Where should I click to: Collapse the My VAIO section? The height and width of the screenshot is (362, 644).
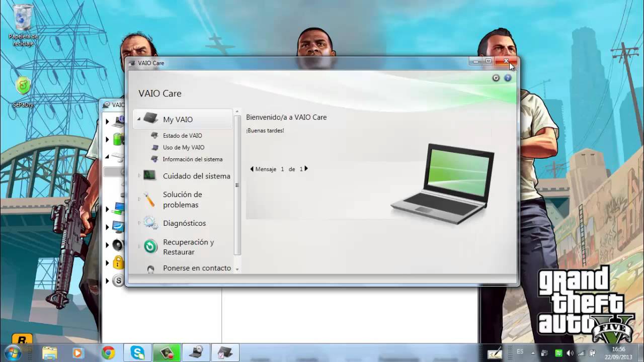pyautogui.click(x=139, y=119)
